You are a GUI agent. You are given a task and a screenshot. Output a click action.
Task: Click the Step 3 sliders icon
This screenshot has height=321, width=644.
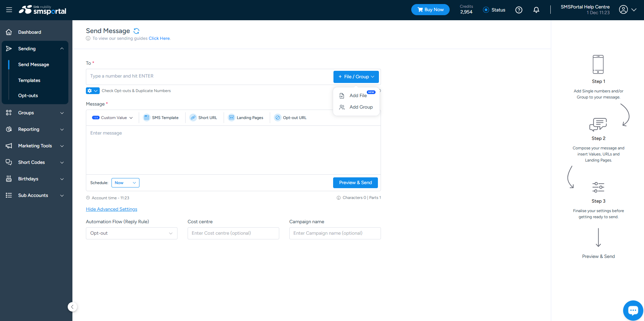[598, 187]
